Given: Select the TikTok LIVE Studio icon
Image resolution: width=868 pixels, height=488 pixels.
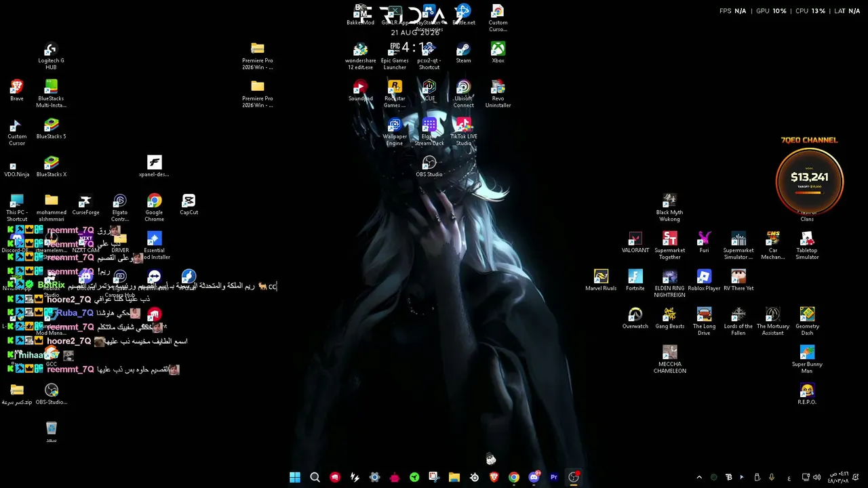Looking at the screenshot, I should pyautogui.click(x=463, y=132).
